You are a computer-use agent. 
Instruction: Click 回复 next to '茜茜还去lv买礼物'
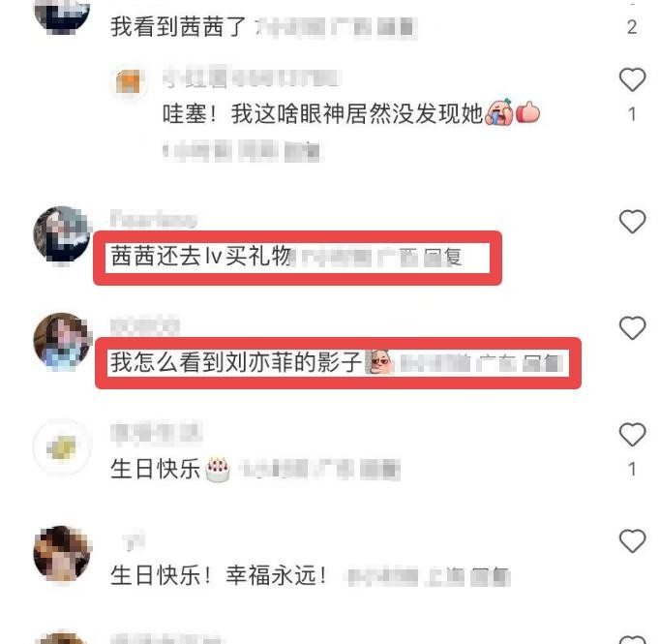point(443,257)
